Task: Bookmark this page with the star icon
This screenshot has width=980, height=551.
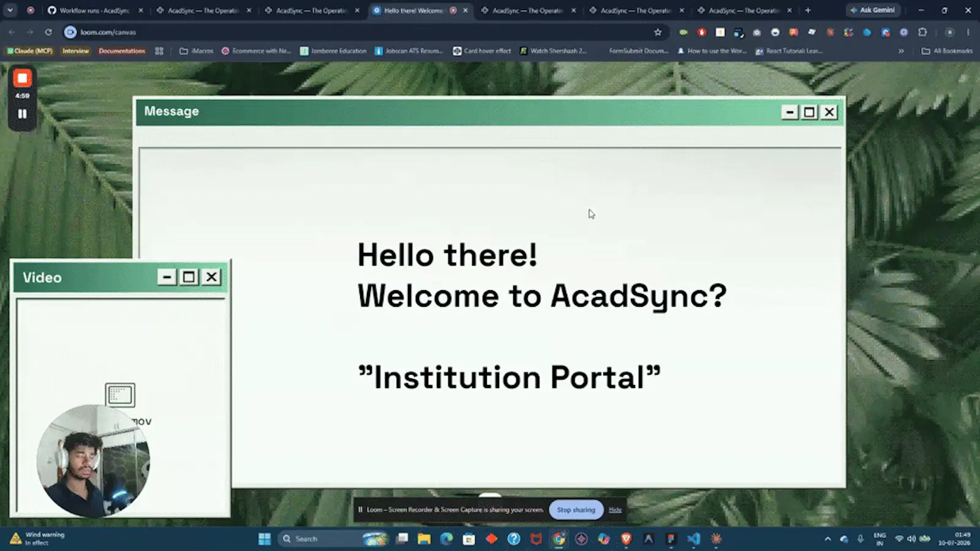Action: (658, 32)
